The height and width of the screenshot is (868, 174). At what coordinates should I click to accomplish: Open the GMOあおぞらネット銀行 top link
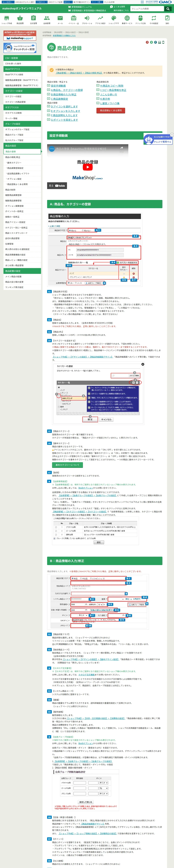(x=24, y=2)
